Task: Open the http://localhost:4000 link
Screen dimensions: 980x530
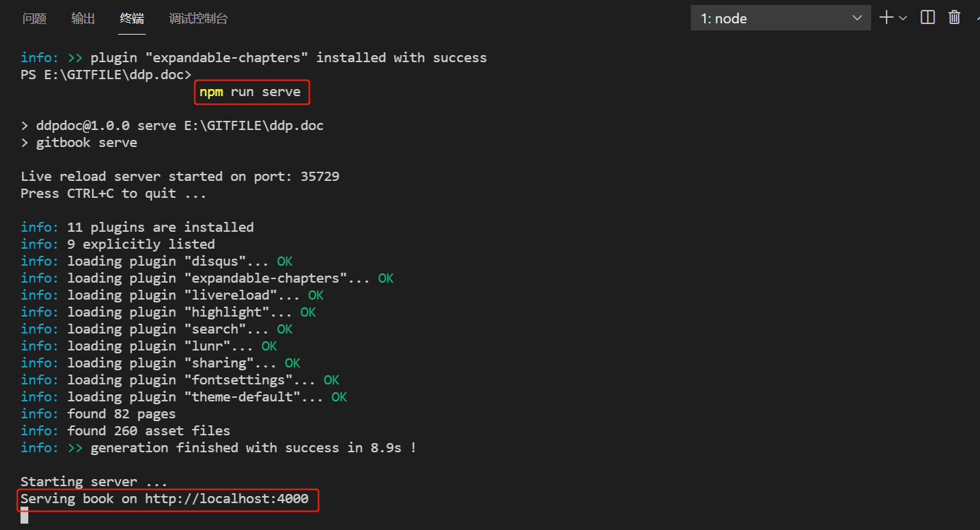Action: point(226,499)
